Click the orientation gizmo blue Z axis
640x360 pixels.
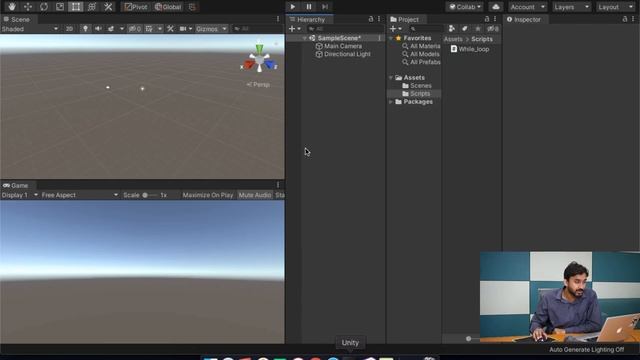tap(270, 65)
